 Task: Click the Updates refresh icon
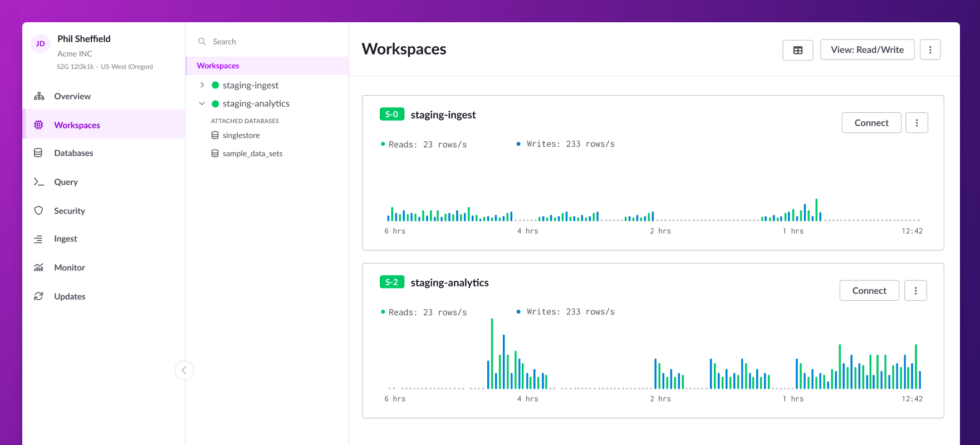(38, 296)
